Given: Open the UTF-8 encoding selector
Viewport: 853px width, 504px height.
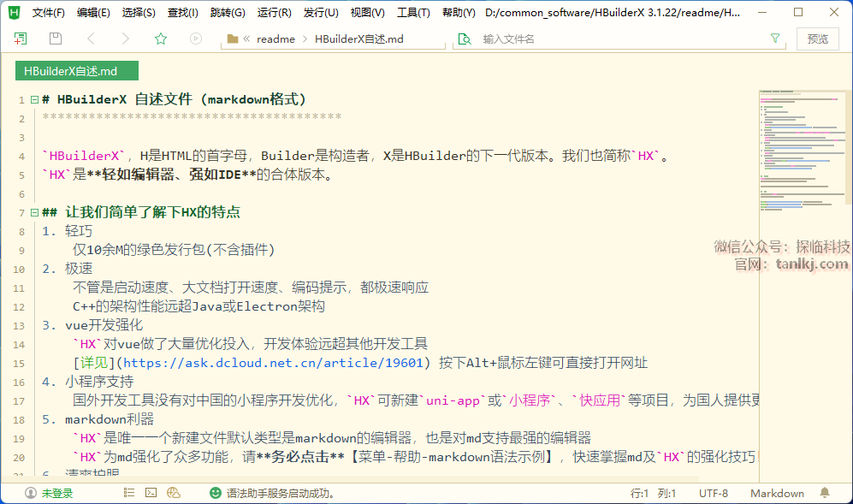Looking at the screenshot, I should pyautogui.click(x=713, y=493).
